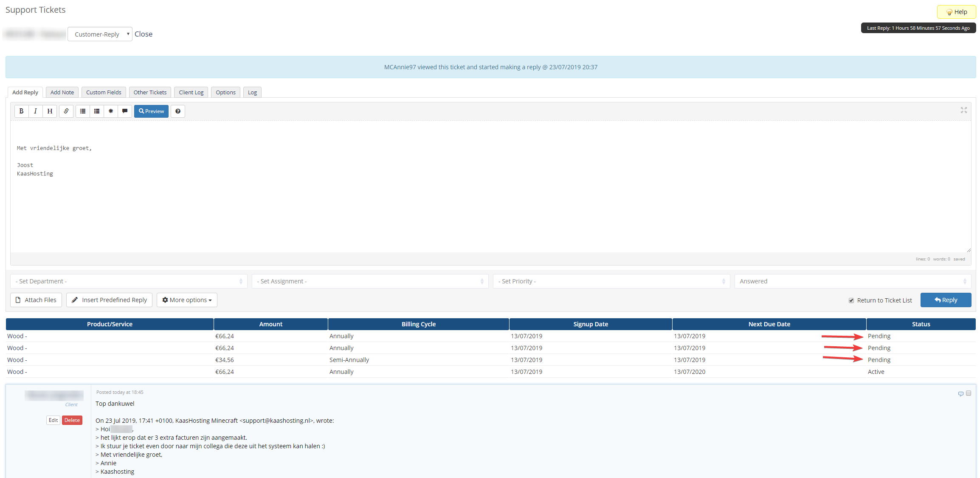Image resolution: width=980 pixels, height=478 pixels.
Task: Expand the Set Priority dropdown
Action: click(611, 281)
